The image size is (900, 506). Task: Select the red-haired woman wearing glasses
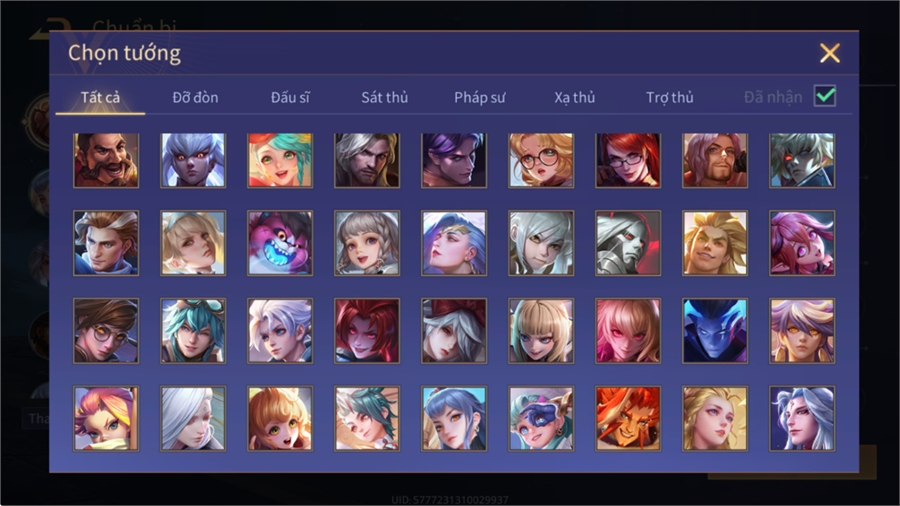(x=628, y=160)
